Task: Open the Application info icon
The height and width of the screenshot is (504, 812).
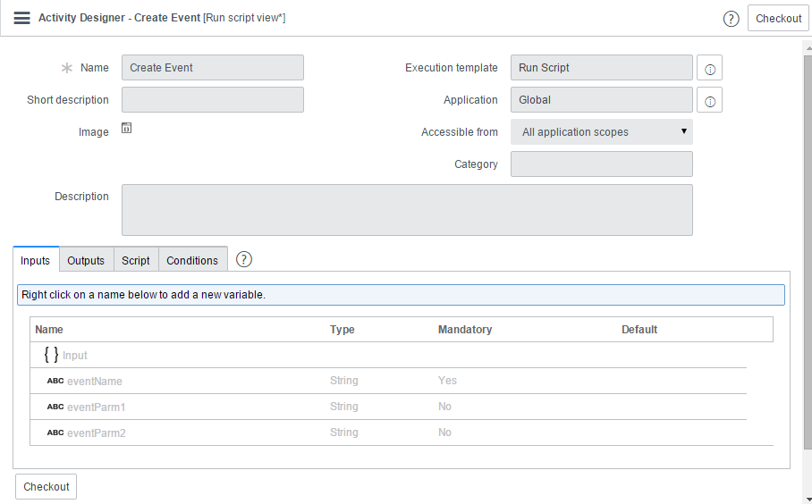Action: [x=709, y=100]
